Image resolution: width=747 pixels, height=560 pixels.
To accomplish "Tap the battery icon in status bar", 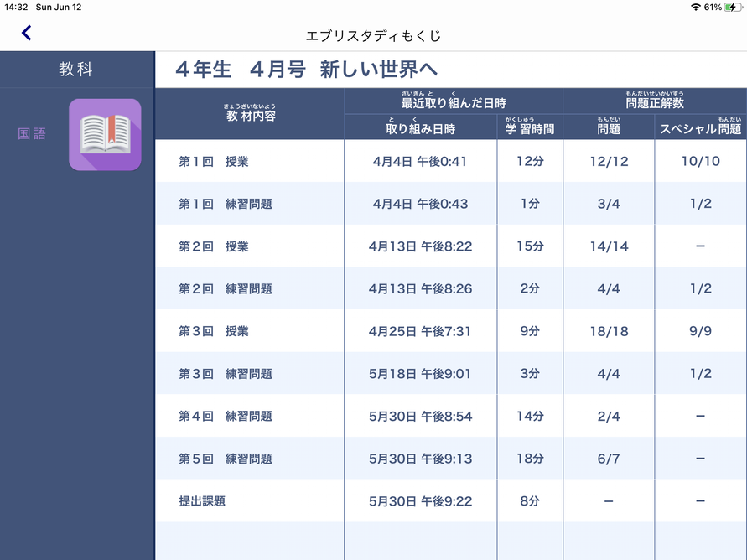I will (733, 7).
